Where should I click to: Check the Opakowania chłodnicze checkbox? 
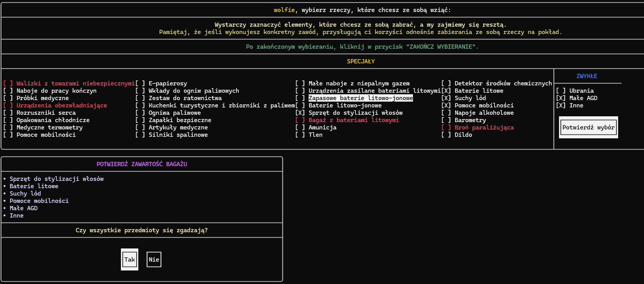pyautogui.click(x=8, y=120)
